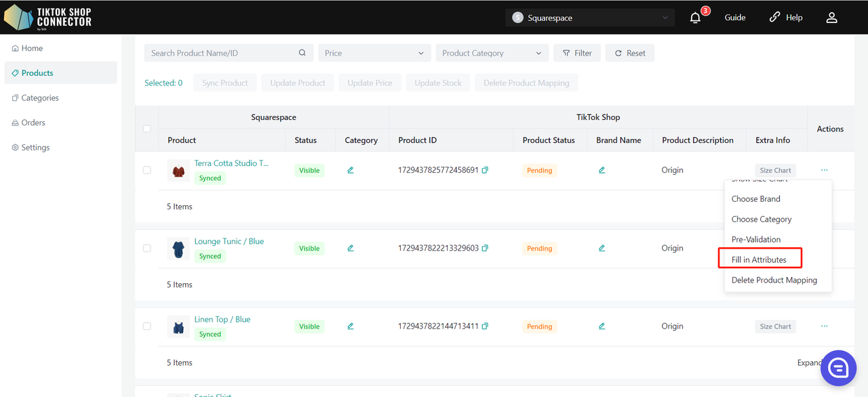This screenshot has height=397, width=868.
Task: Edit brand name for Terra Cotta Studio row
Action: point(602,170)
